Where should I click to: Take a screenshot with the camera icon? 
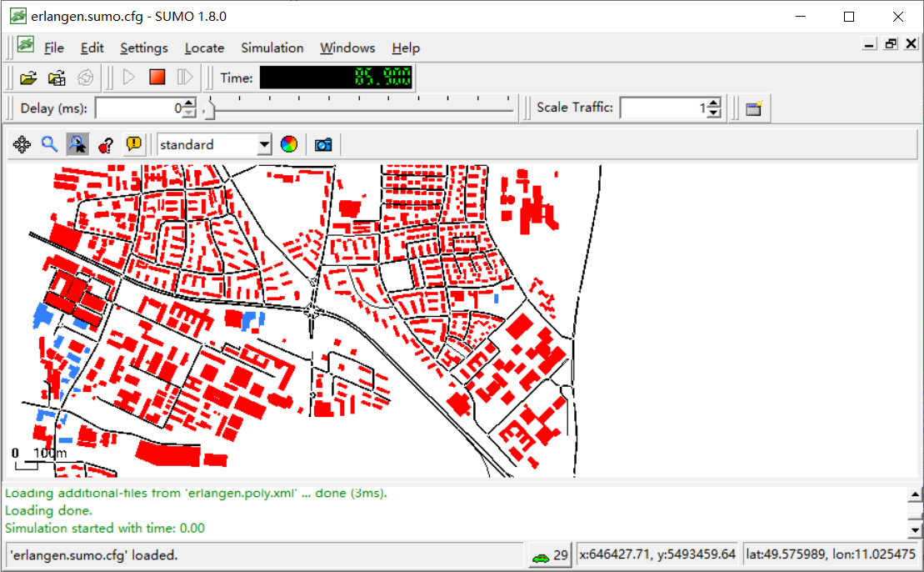(323, 144)
